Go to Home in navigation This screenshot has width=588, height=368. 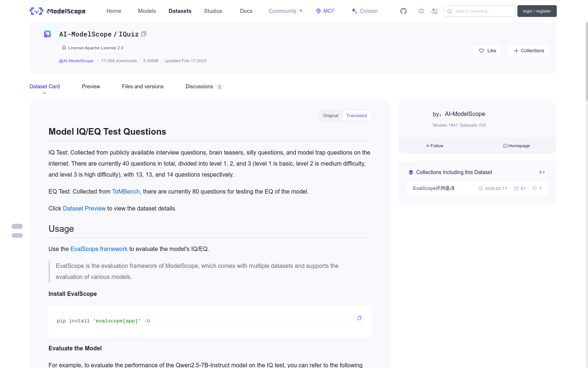(x=114, y=11)
